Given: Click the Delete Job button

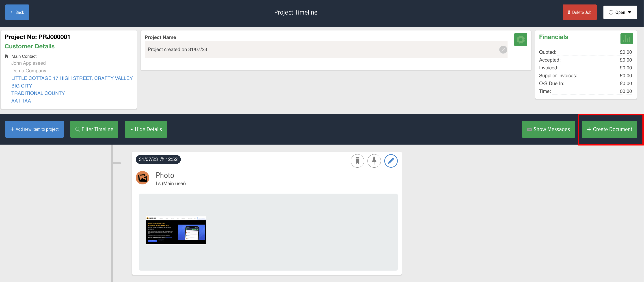Looking at the screenshot, I should pyautogui.click(x=579, y=12).
